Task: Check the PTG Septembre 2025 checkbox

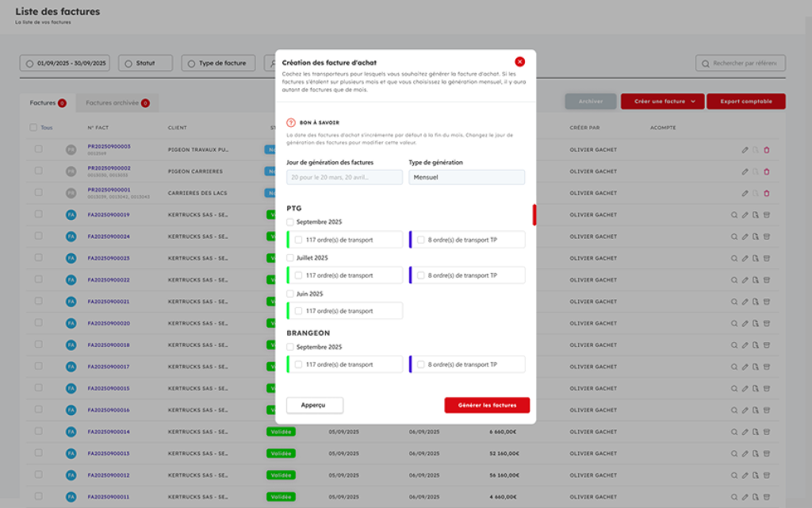Action: (x=290, y=221)
